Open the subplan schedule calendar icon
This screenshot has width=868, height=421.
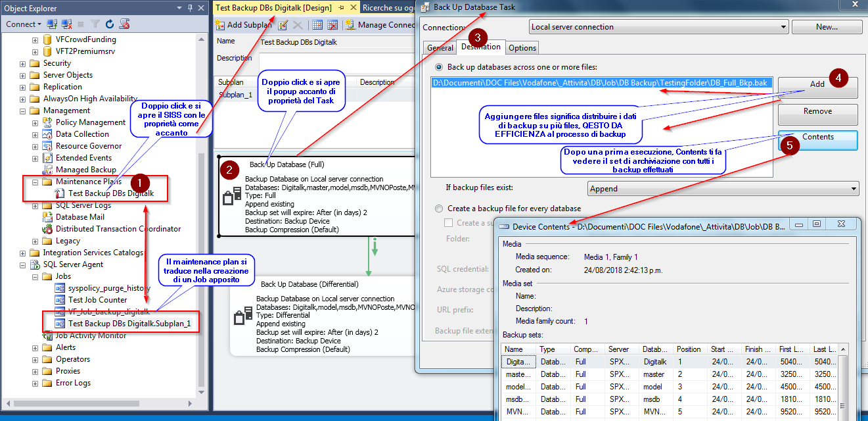316,25
